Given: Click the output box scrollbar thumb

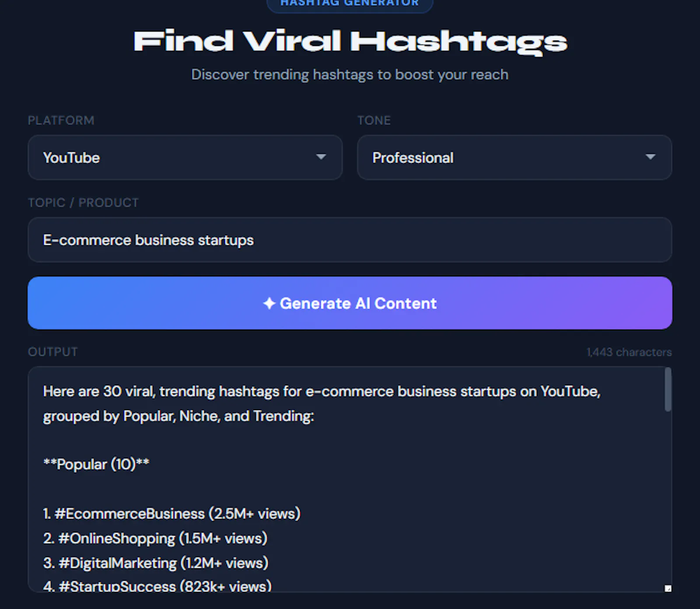Looking at the screenshot, I should (x=668, y=389).
